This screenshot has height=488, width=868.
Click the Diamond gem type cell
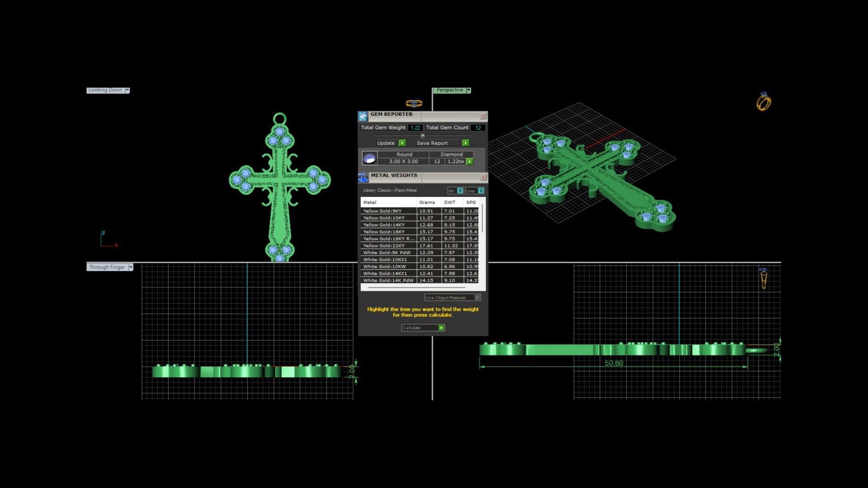point(452,155)
